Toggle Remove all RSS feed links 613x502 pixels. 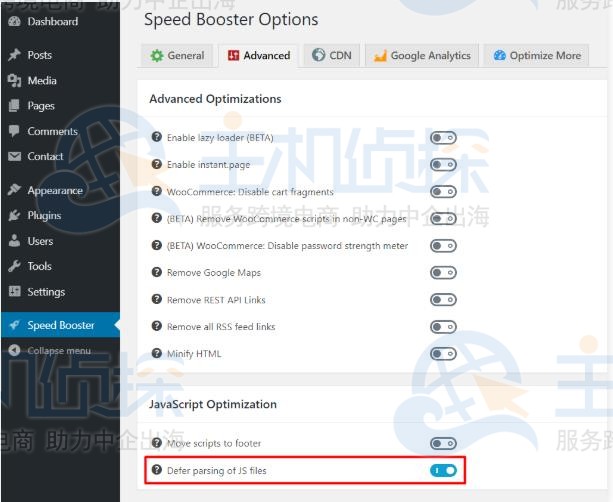coord(443,326)
